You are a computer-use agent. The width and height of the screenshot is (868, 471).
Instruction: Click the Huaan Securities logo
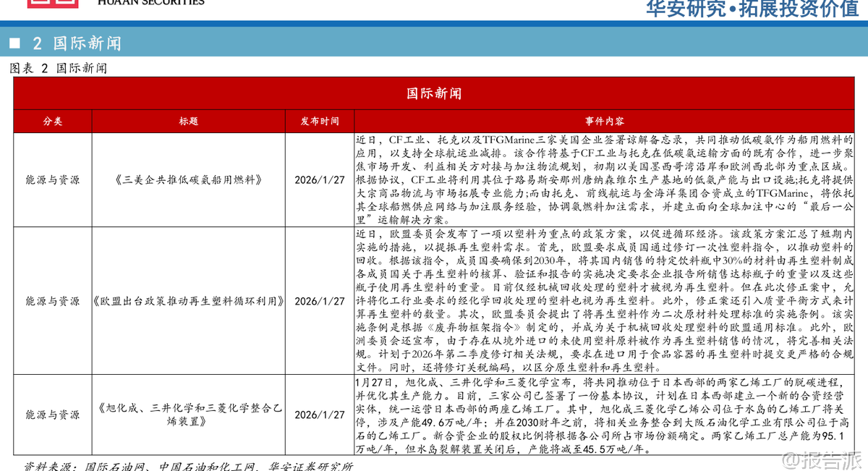tap(116, 4)
